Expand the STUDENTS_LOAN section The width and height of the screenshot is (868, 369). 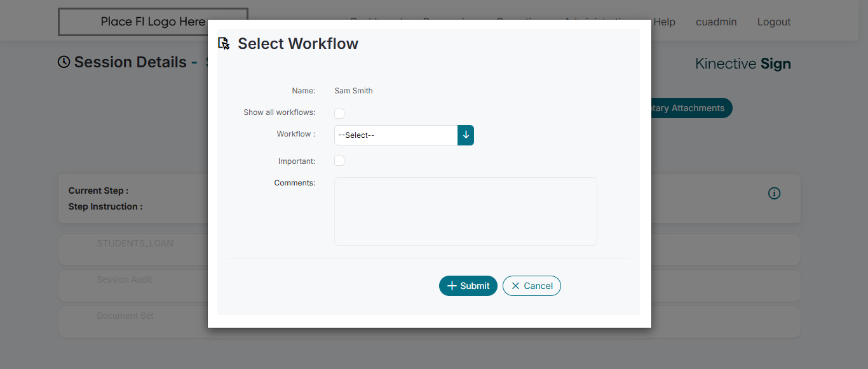click(x=135, y=243)
